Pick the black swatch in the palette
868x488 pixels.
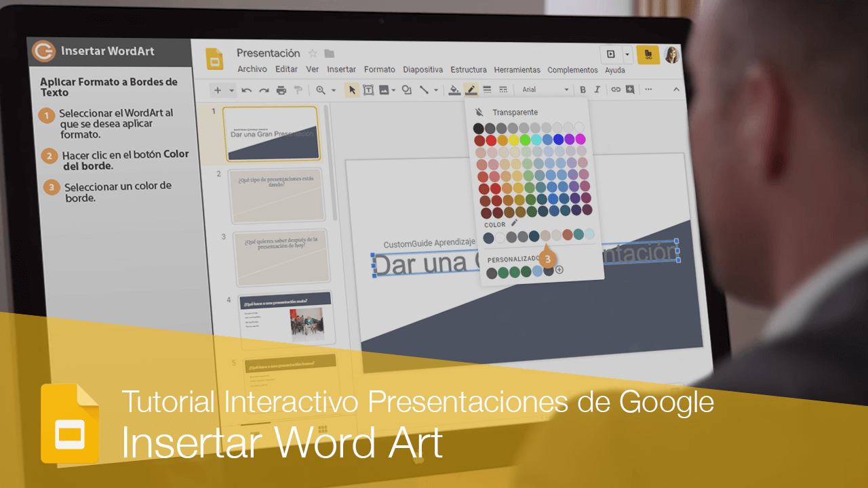(x=479, y=128)
